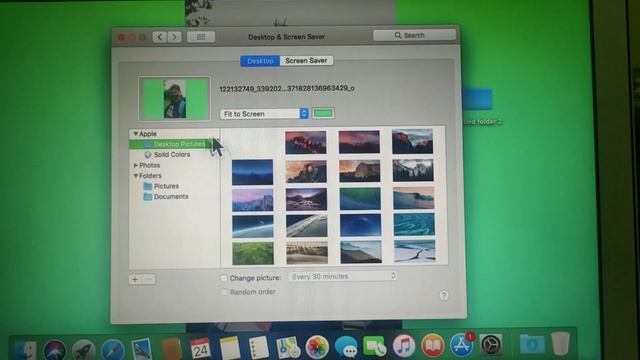
Task: Select Pictures folder in sidebar
Action: pyautogui.click(x=166, y=186)
